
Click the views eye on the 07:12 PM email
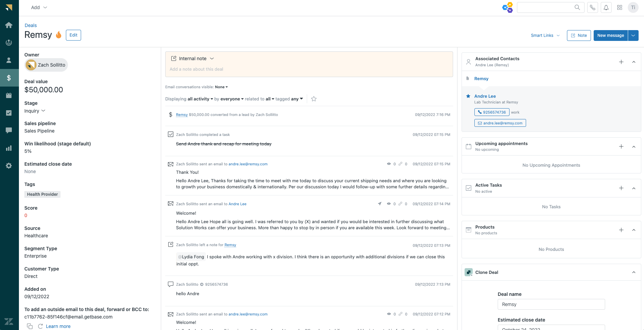click(389, 314)
